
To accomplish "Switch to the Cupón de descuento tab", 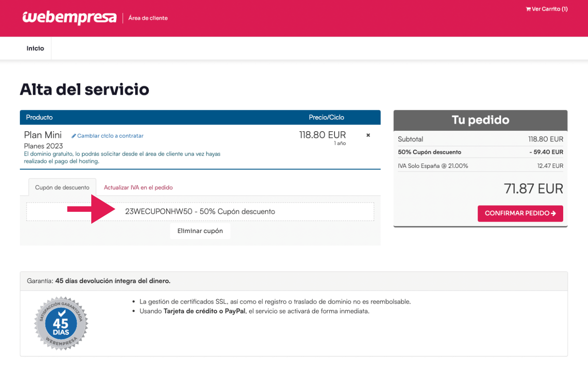I will (62, 187).
